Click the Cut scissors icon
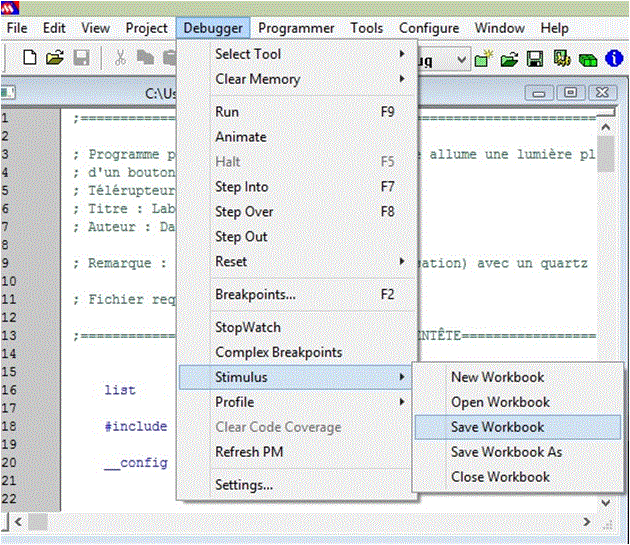The image size is (630, 545). point(120,57)
